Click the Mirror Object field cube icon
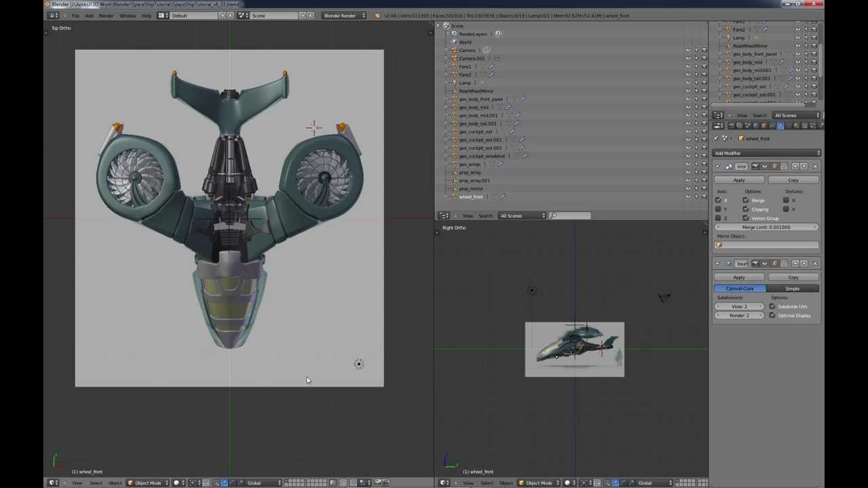Viewport: 868px width, 488px height. click(x=719, y=245)
